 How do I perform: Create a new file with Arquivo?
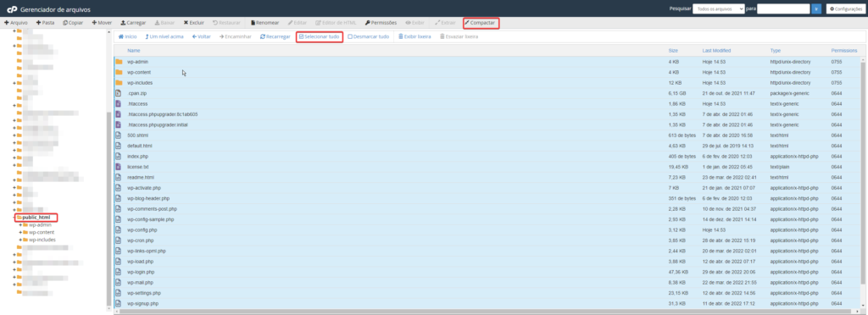[16, 23]
